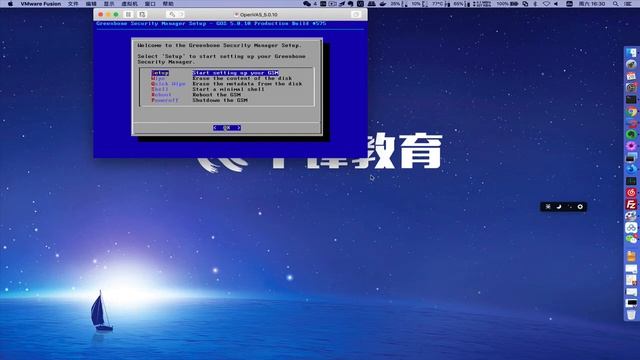Open the VMware Fusion menu

pos(41,4)
